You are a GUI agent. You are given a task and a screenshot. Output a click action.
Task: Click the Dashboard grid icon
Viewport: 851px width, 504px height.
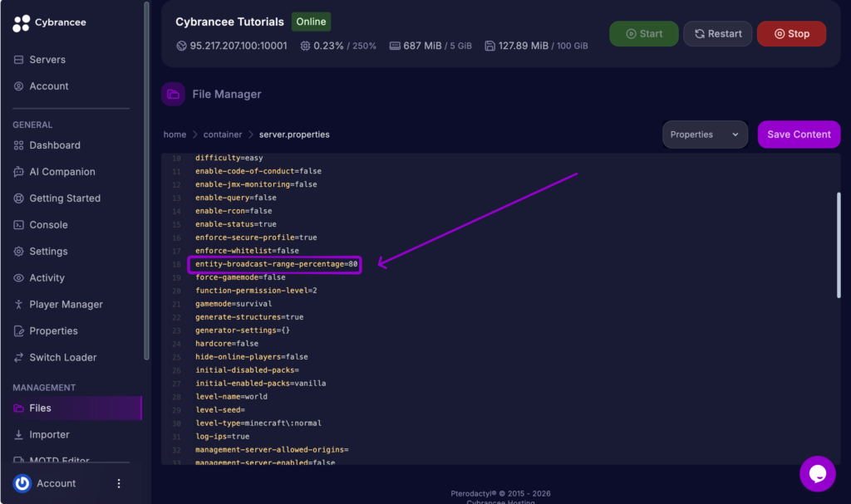click(18, 145)
